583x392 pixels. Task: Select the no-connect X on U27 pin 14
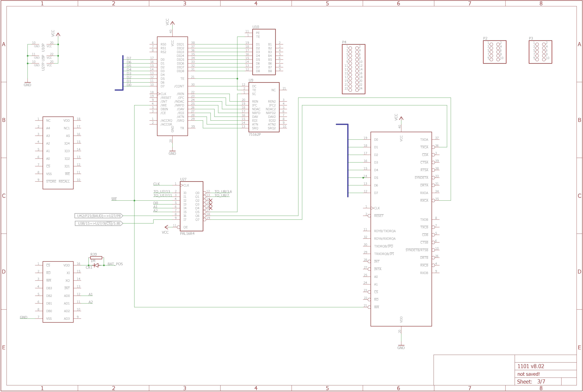click(210, 201)
